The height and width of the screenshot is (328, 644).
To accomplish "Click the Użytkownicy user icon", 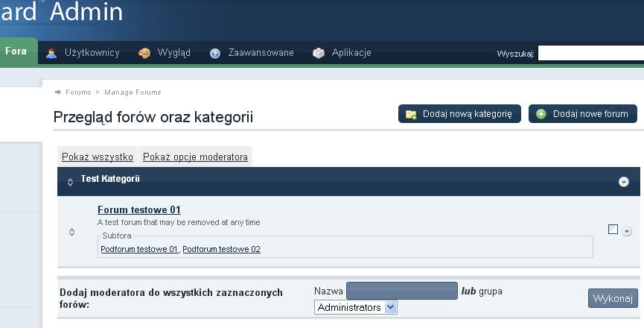I will [x=51, y=54].
